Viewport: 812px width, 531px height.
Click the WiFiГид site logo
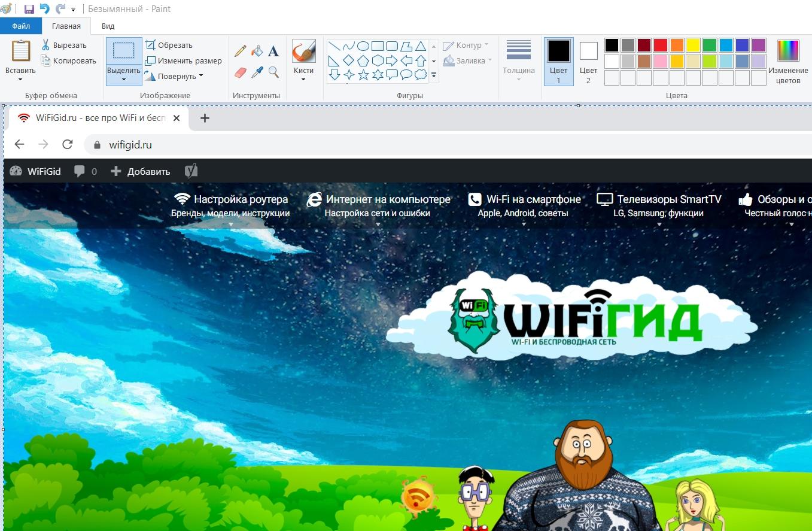[x=573, y=317]
